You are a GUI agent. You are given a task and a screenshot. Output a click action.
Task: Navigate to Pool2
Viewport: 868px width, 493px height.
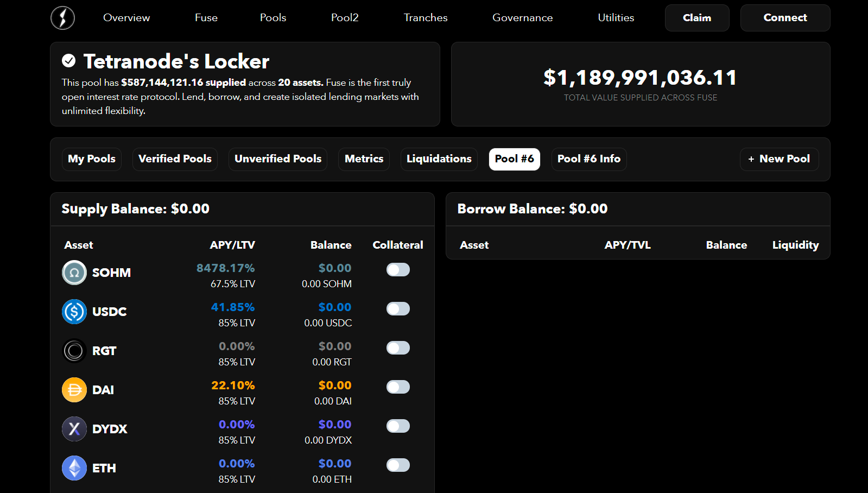click(345, 18)
